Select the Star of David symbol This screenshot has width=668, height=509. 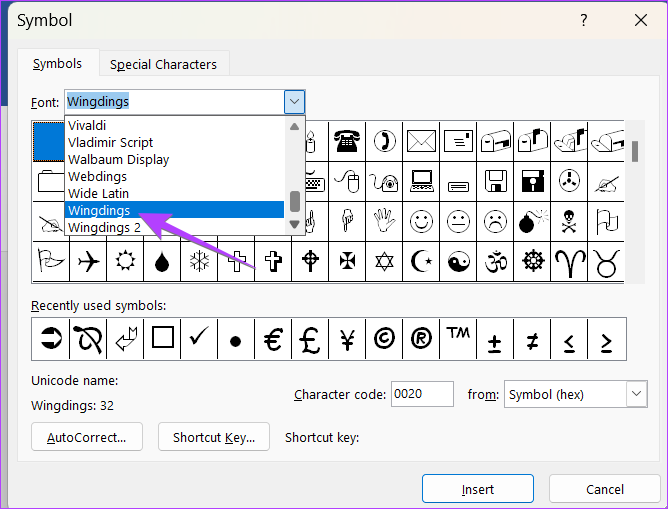coord(384,261)
